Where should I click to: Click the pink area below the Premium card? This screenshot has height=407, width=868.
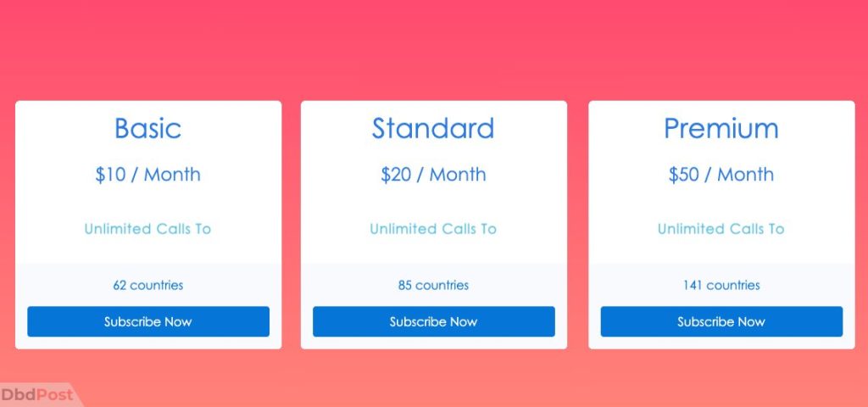[x=721, y=378]
